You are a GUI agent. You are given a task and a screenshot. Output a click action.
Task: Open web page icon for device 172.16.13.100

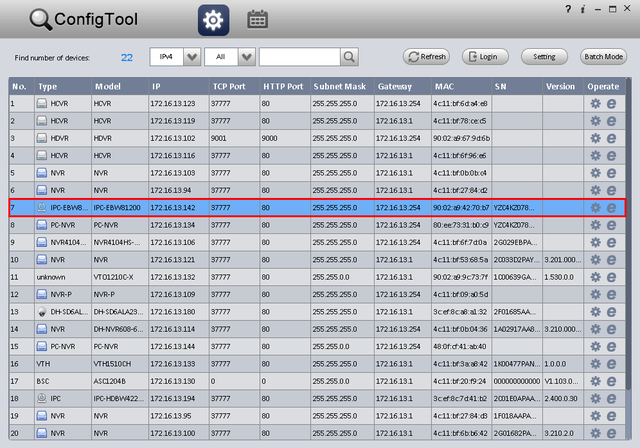tap(612, 431)
